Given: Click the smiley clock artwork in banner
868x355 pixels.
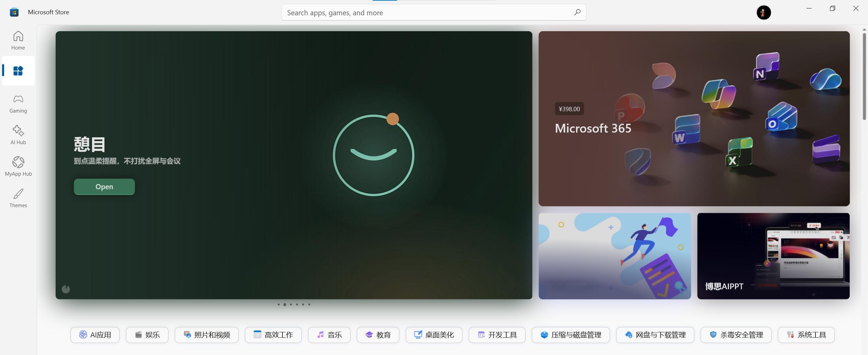Looking at the screenshot, I should coord(374,154).
